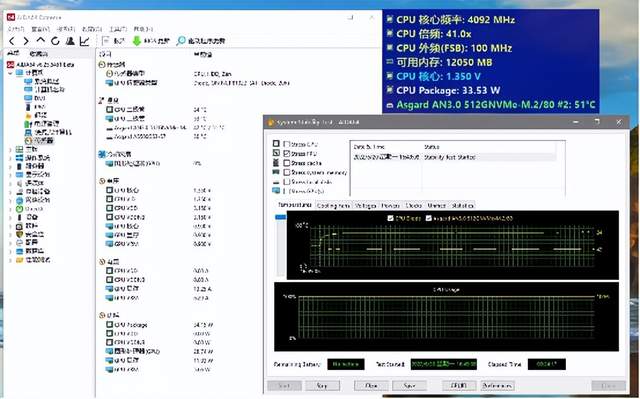The height and width of the screenshot is (399, 640).
Task: Switch to the Cooling Fans tab
Action: pos(333,206)
